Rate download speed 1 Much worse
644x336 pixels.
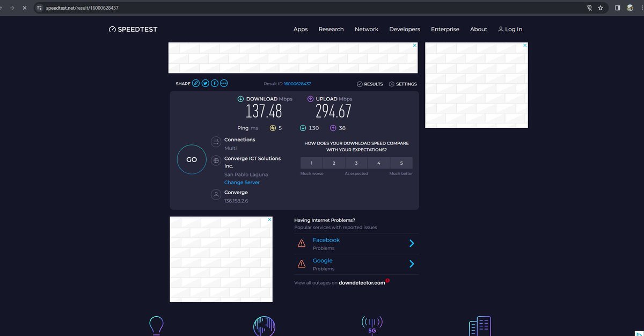311,163
